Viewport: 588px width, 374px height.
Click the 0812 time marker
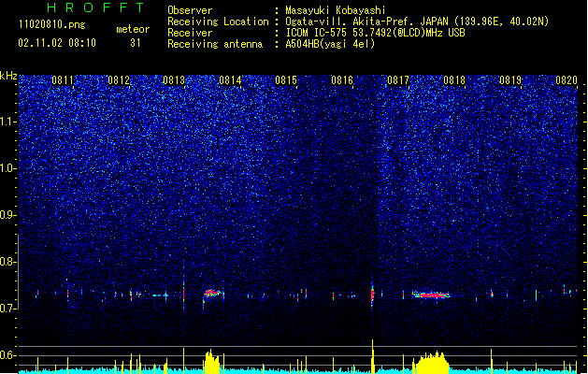point(119,80)
